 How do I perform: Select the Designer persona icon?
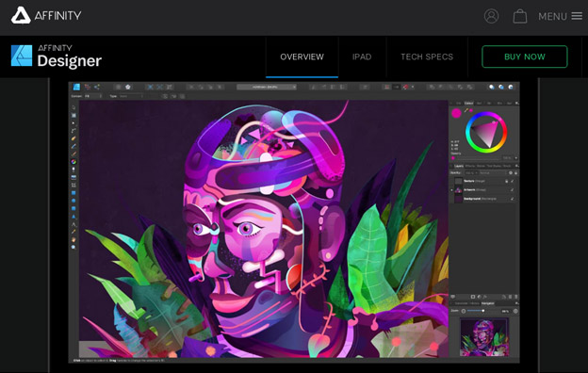tap(76, 87)
